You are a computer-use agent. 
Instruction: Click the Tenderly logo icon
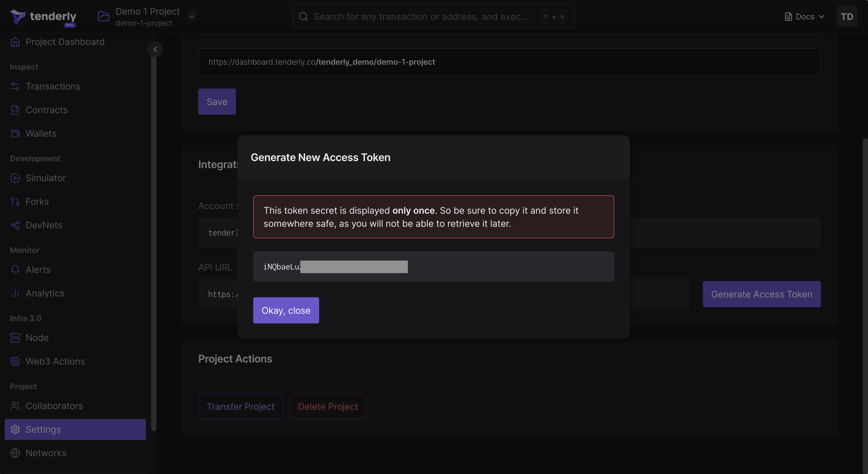click(18, 16)
